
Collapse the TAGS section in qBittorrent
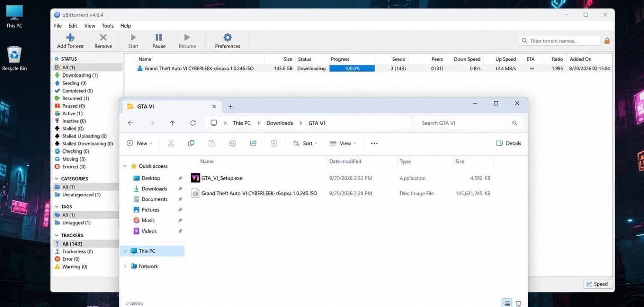pos(56,207)
